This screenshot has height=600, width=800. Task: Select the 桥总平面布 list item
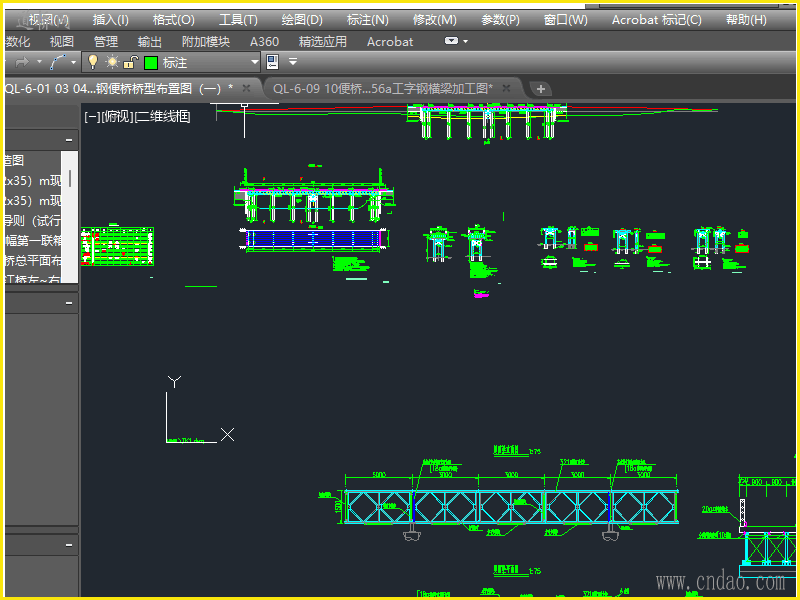33,260
